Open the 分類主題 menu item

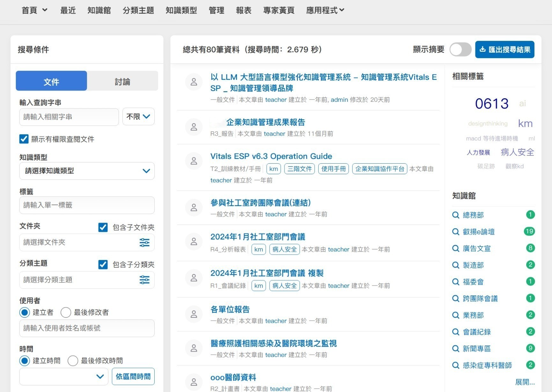pos(138,10)
